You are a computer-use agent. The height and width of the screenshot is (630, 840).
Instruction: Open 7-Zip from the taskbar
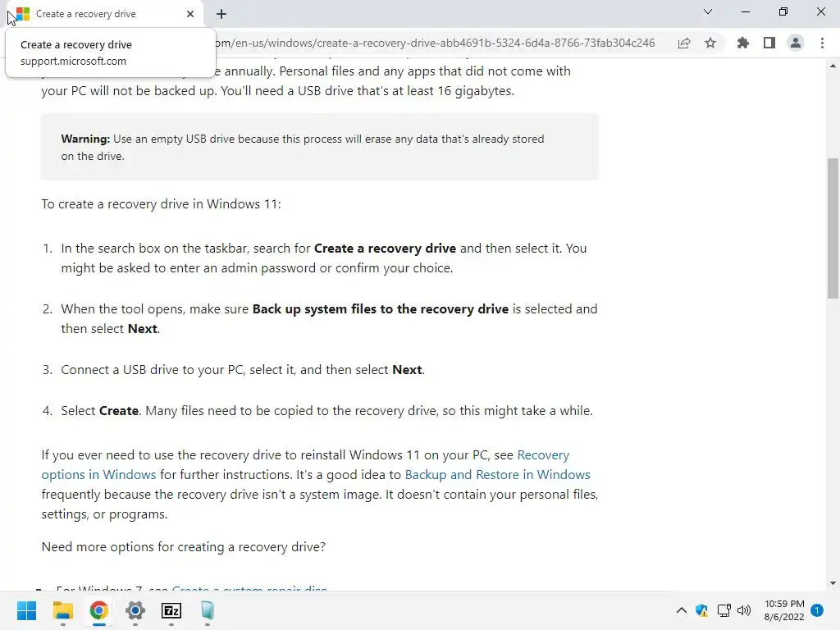pyautogui.click(x=171, y=610)
